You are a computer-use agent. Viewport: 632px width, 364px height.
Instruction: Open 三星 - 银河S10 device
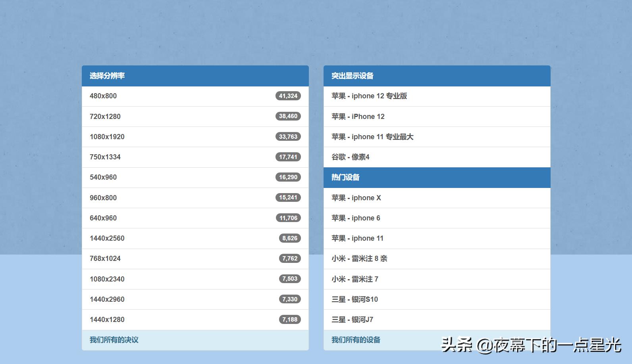click(x=437, y=299)
